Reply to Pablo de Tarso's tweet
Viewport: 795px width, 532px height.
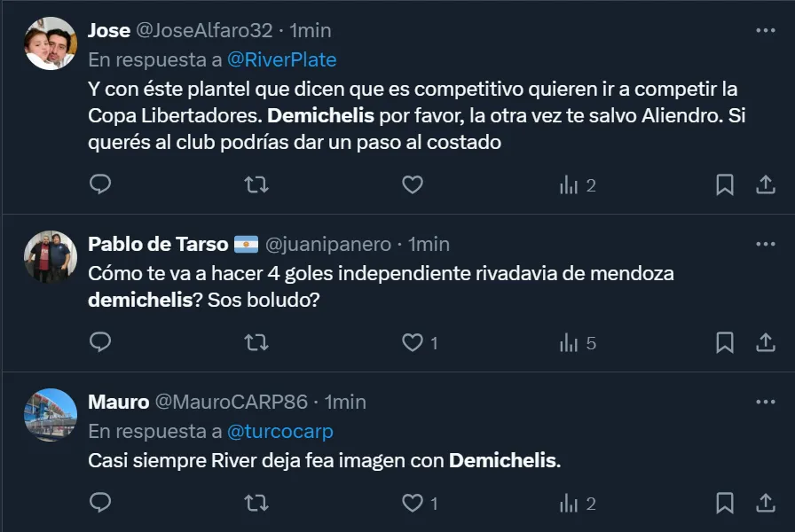pyautogui.click(x=101, y=342)
